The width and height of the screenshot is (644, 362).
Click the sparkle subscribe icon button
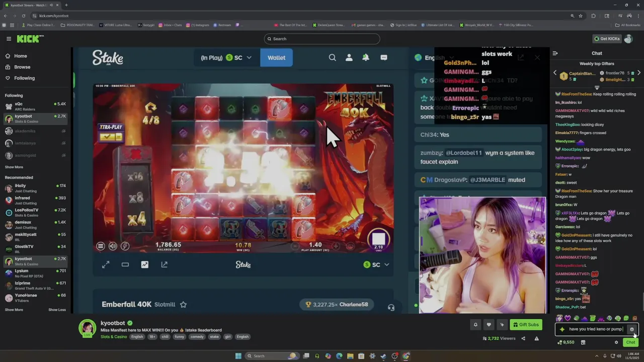tap(502, 325)
